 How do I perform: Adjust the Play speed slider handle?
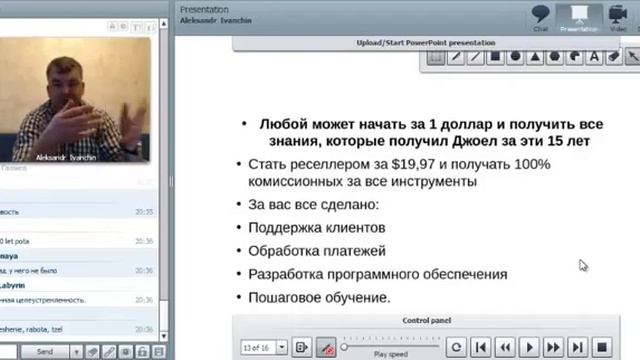tap(344, 347)
